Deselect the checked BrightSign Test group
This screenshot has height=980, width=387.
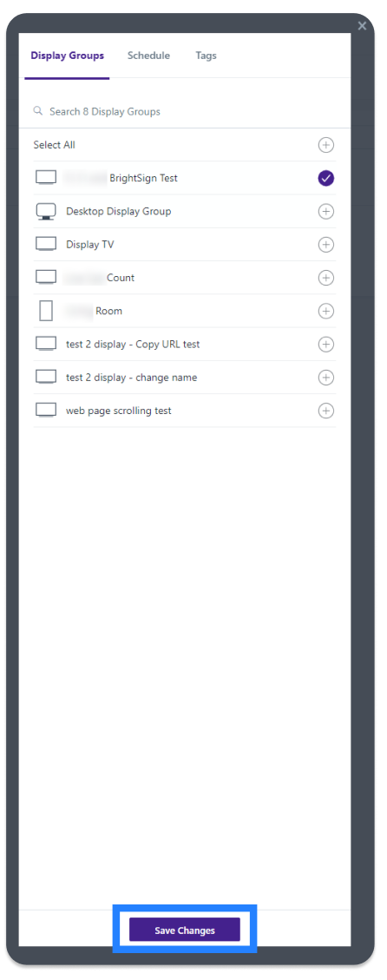325,178
